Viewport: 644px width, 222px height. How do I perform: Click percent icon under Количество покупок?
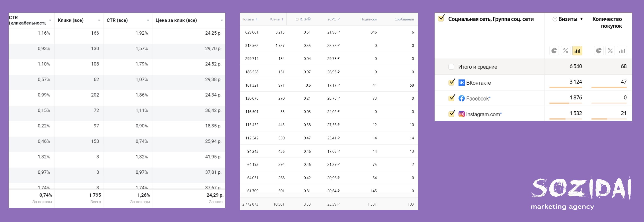[610, 51]
